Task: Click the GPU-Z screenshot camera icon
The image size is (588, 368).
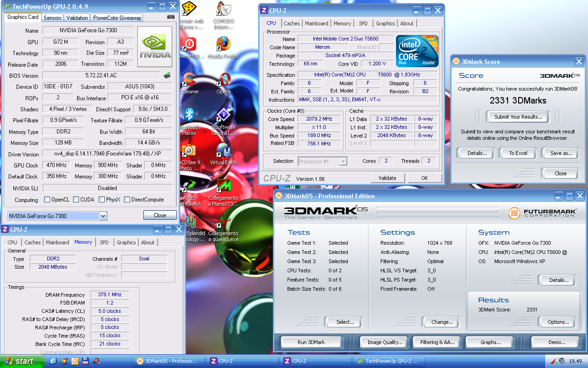Action: coord(171,17)
